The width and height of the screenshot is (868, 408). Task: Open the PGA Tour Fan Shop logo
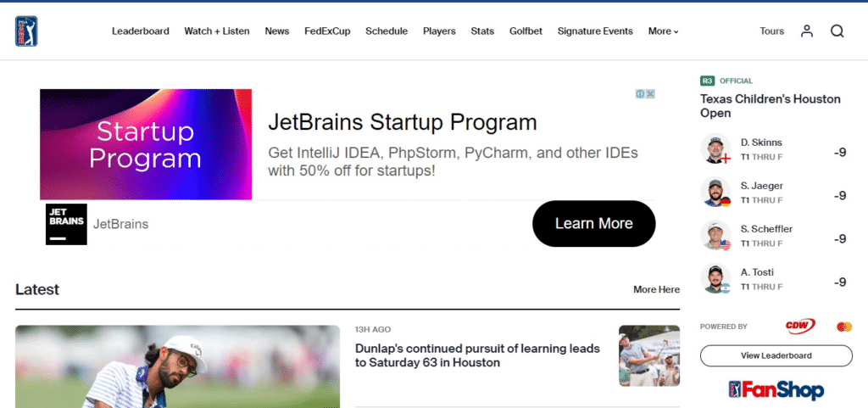776,389
